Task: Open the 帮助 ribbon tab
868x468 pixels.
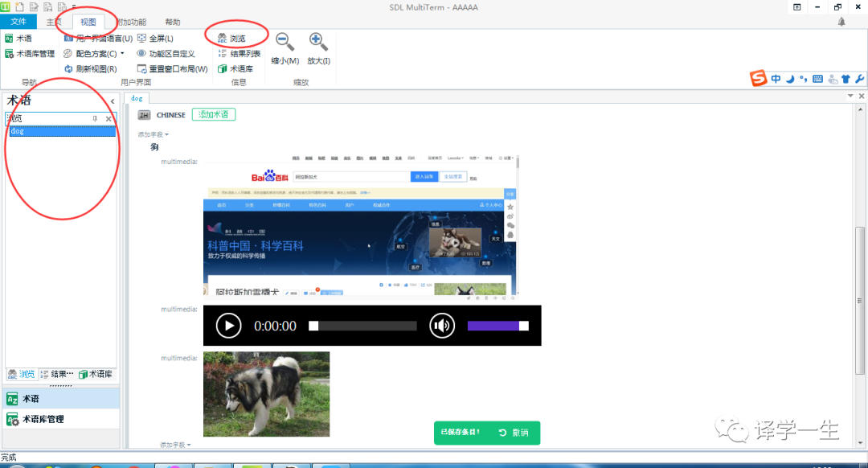Action: pos(173,23)
